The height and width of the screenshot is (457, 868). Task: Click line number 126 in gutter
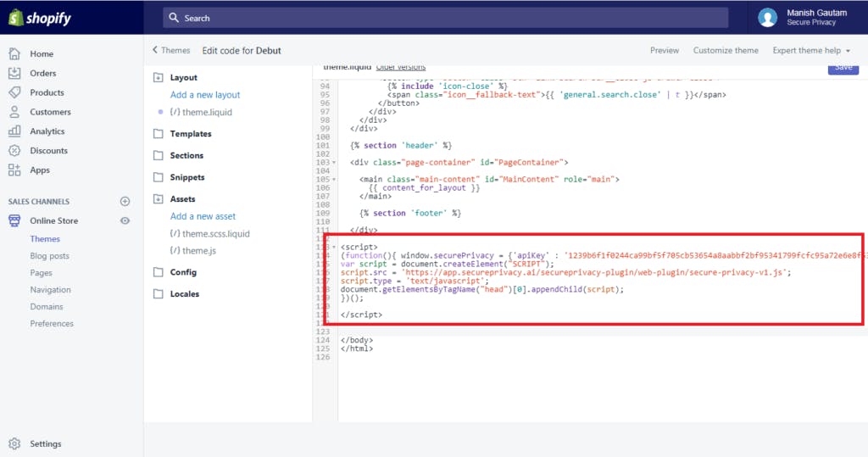pos(323,357)
